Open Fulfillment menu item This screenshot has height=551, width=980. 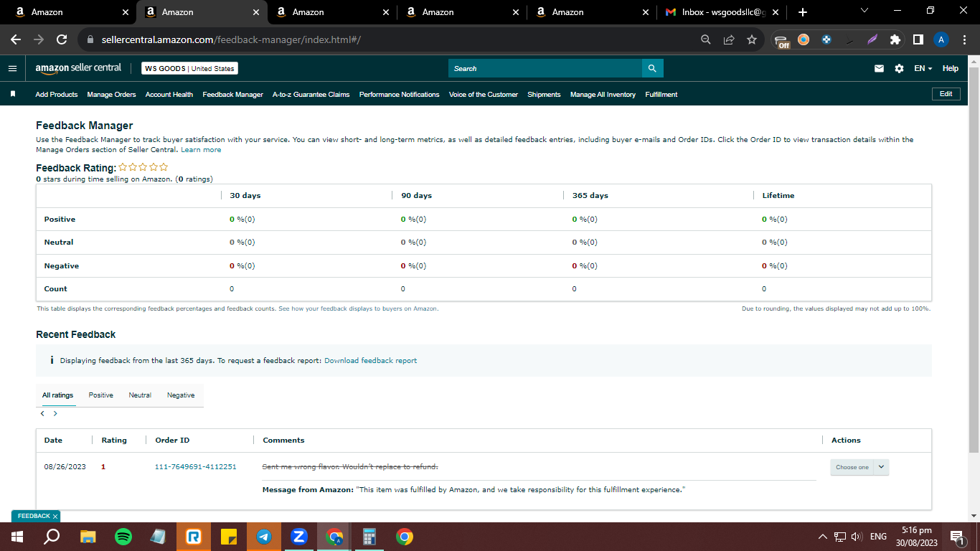(x=661, y=95)
